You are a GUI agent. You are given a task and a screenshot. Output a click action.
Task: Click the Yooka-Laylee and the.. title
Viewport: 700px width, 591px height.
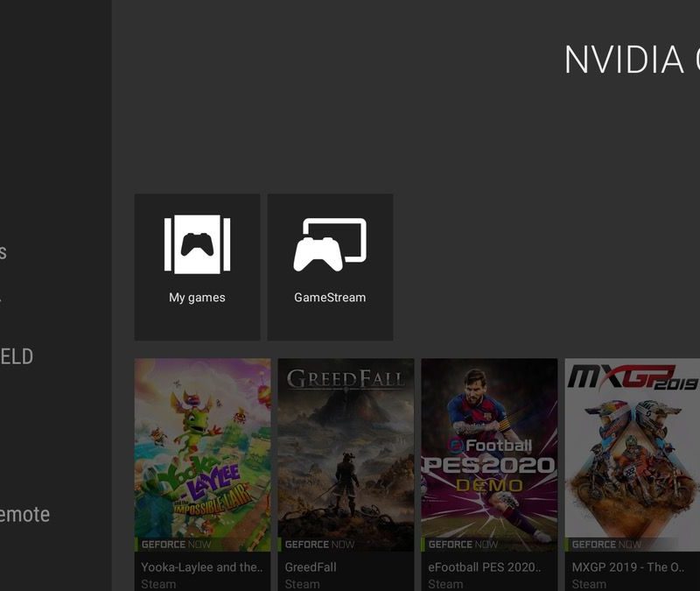tap(202, 567)
